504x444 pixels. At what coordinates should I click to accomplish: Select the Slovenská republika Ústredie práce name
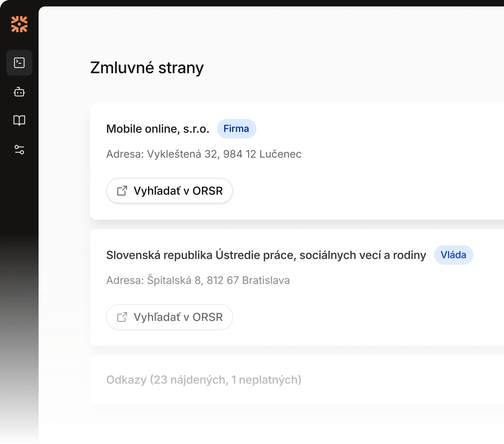(x=266, y=255)
